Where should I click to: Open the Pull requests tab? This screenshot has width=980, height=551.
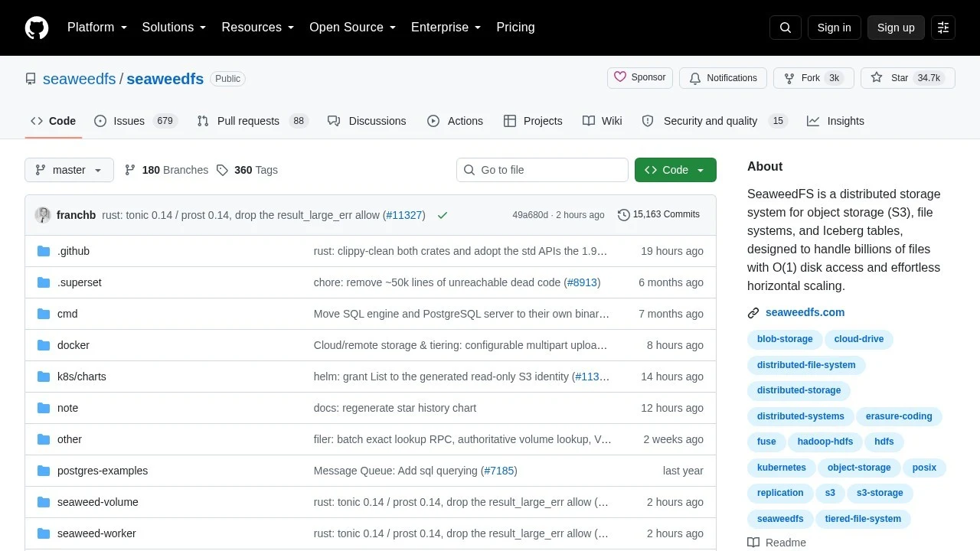[252, 121]
